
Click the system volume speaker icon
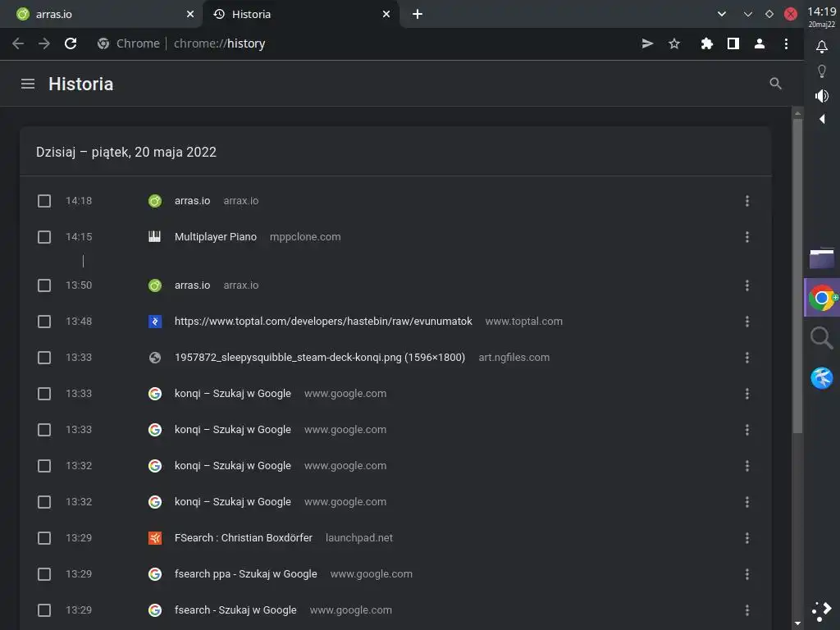click(822, 96)
